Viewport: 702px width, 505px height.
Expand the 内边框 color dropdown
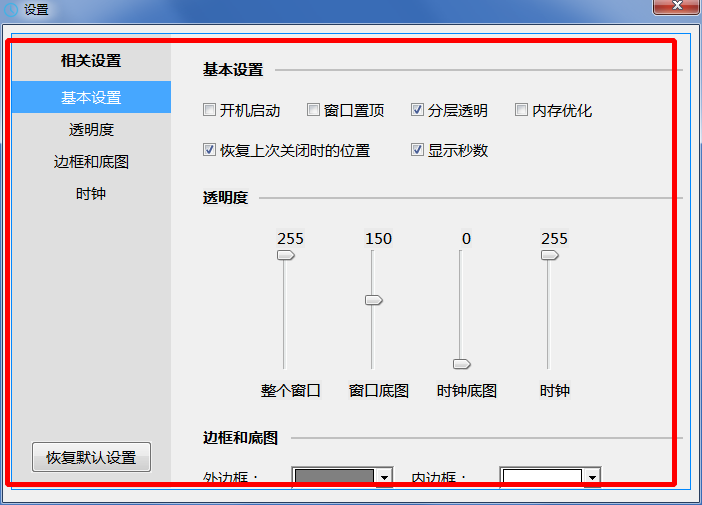[592, 478]
